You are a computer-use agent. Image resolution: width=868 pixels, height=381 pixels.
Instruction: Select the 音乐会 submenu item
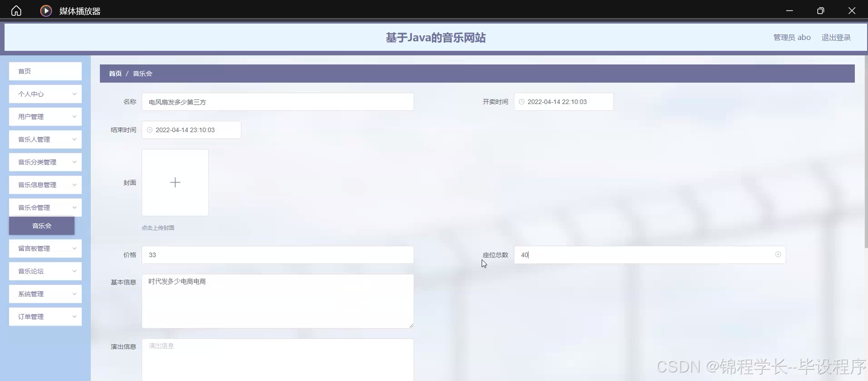click(x=42, y=226)
